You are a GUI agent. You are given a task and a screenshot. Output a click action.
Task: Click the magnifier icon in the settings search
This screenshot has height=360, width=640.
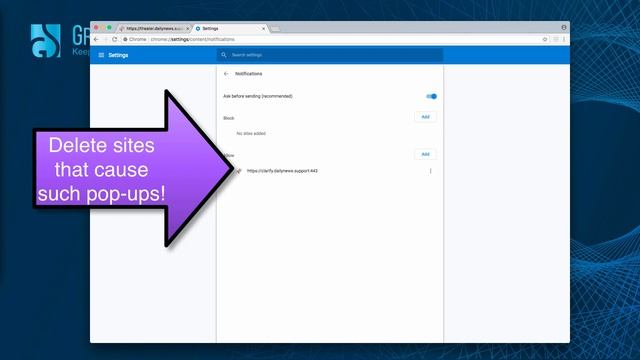224,55
